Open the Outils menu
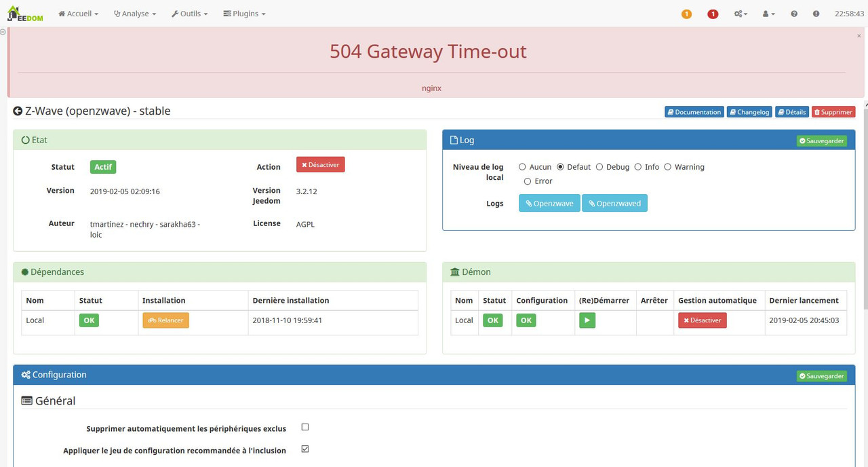 (189, 14)
